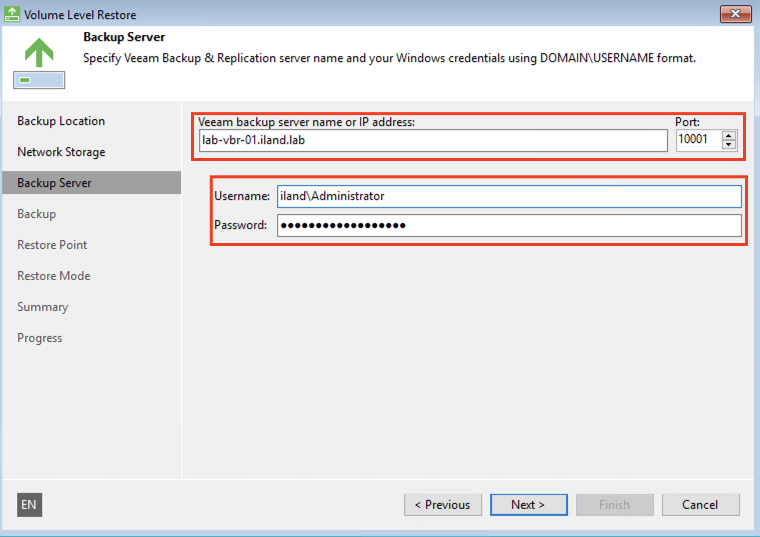
Task: Click inside the Port number field
Action: click(x=697, y=140)
